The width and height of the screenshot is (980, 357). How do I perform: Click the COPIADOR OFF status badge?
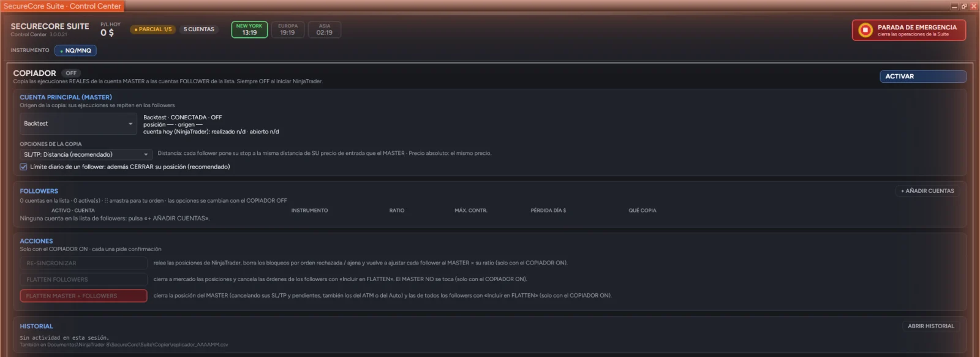71,73
